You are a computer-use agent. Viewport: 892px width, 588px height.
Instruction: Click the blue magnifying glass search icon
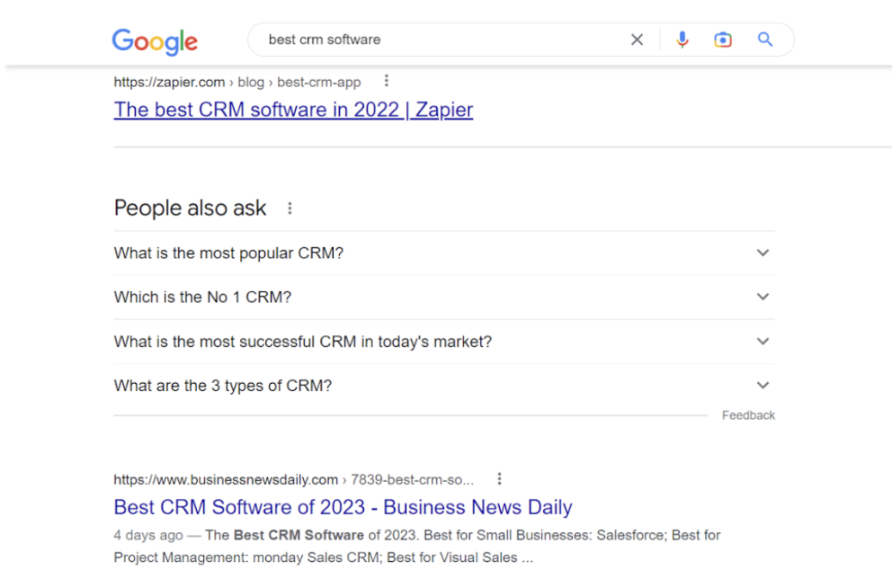tap(764, 40)
